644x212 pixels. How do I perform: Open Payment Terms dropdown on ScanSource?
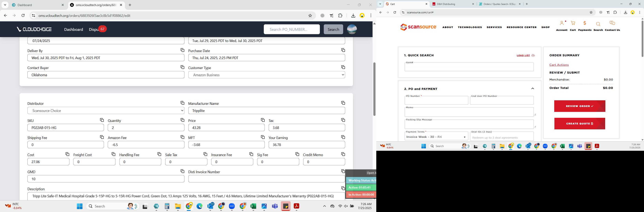(436, 137)
